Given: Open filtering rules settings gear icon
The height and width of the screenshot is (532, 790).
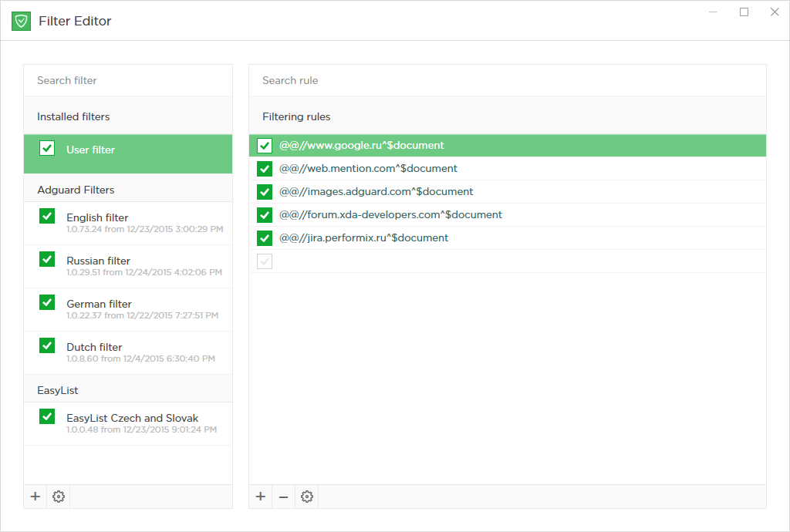Looking at the screenshot, I should (307, 497).
